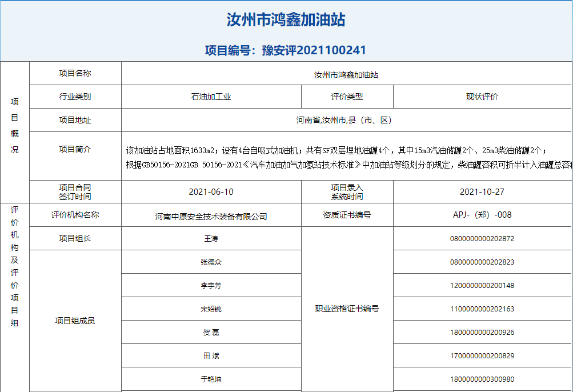Select member name 田斌
573x392 pixels.
[x=211, y=356]
